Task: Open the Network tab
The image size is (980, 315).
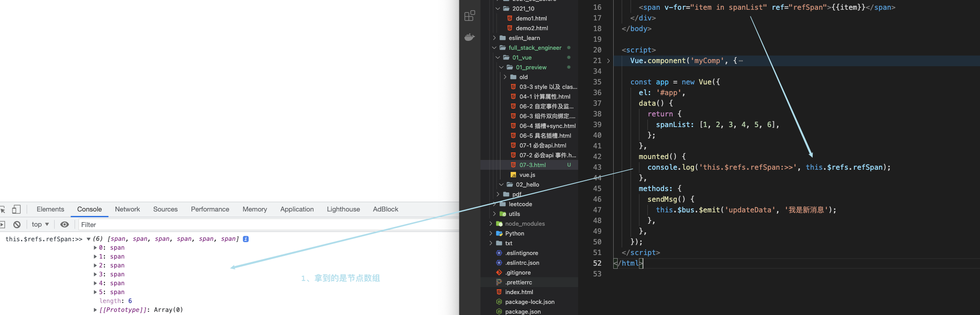Action: pos(127,209)
